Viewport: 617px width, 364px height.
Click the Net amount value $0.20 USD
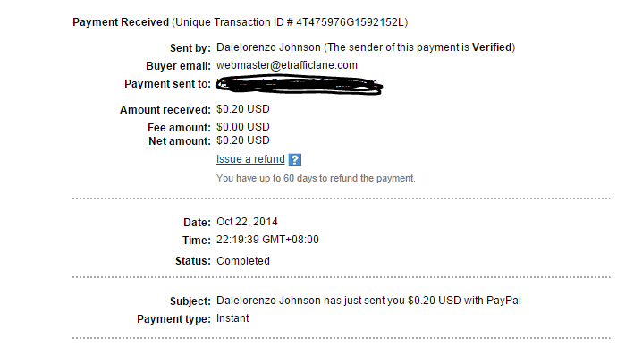(x=243, y=140)
